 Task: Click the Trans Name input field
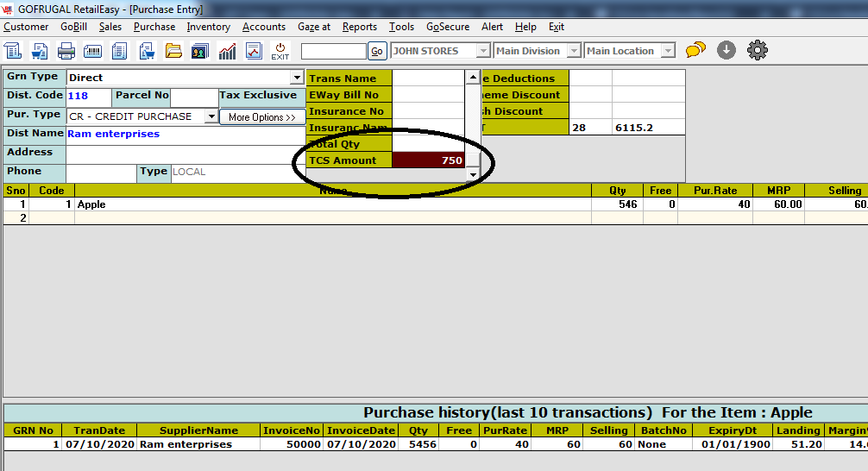pyautogui.click(x=428, y=78)
